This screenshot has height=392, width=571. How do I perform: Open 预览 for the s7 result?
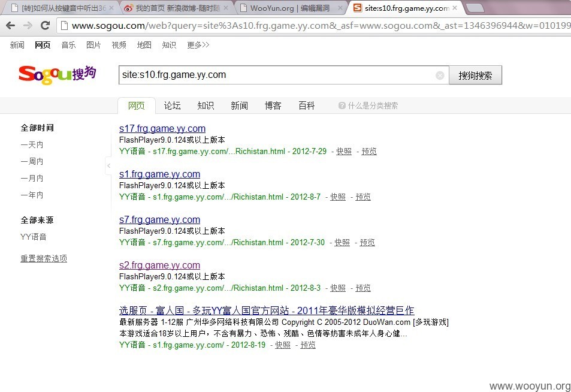point(367,242)
